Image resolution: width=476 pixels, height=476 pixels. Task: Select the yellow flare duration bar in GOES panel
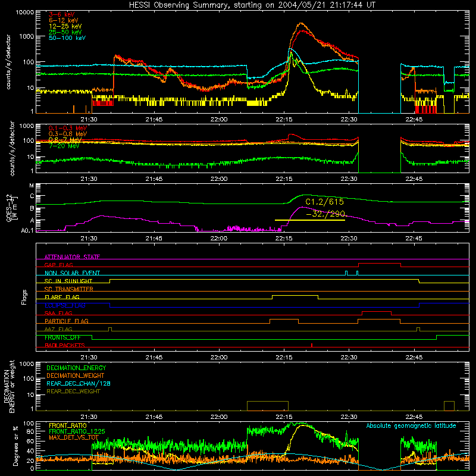(310, 220)
